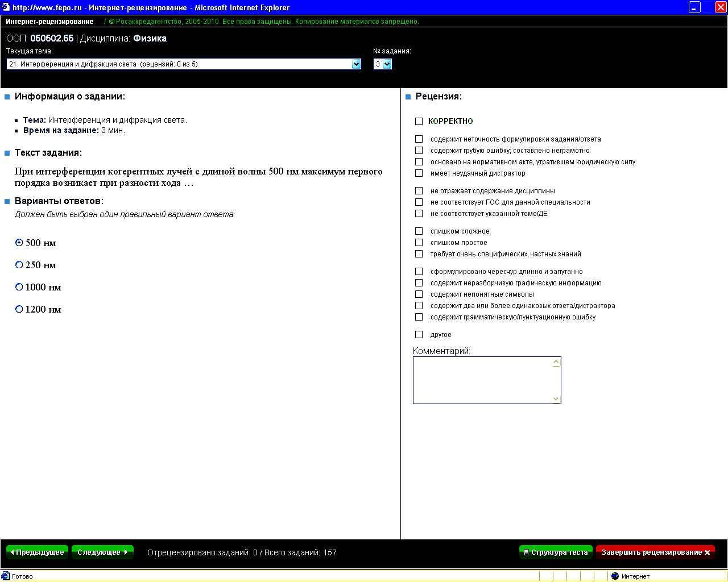Choose the 250 нм answer option
This screenshot has width=728, height=582.
point(19,265)
